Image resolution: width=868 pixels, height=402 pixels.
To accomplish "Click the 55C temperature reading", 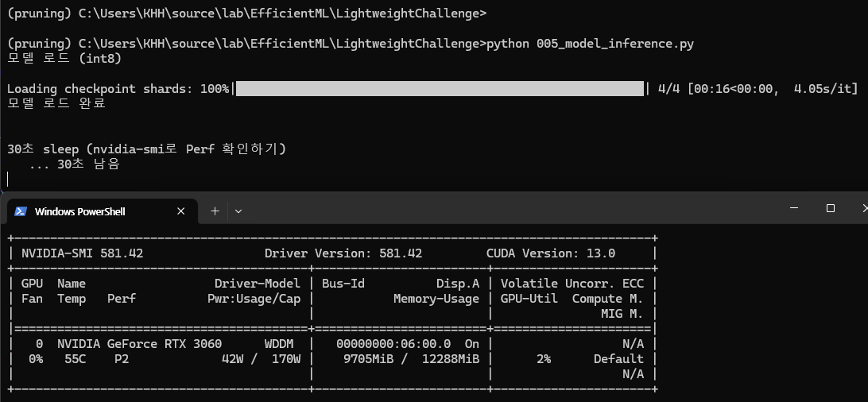I will coord(76,359).
